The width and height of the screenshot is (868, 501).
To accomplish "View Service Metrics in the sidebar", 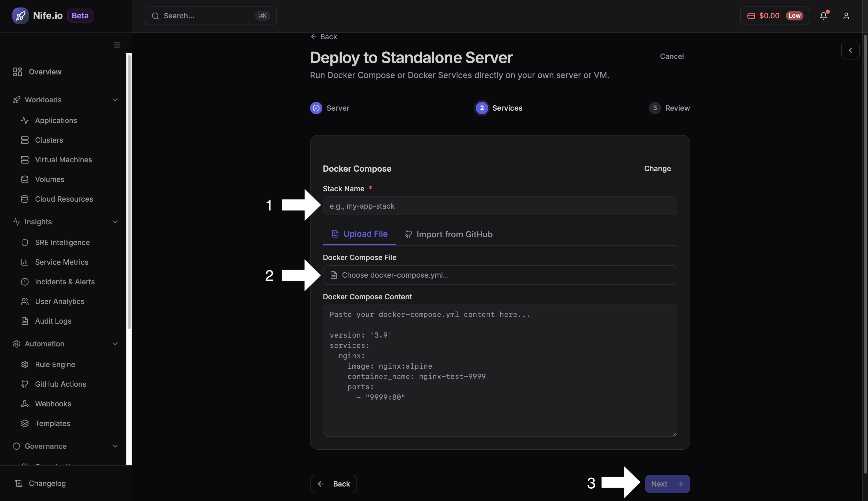I will (x=61, y=262).
